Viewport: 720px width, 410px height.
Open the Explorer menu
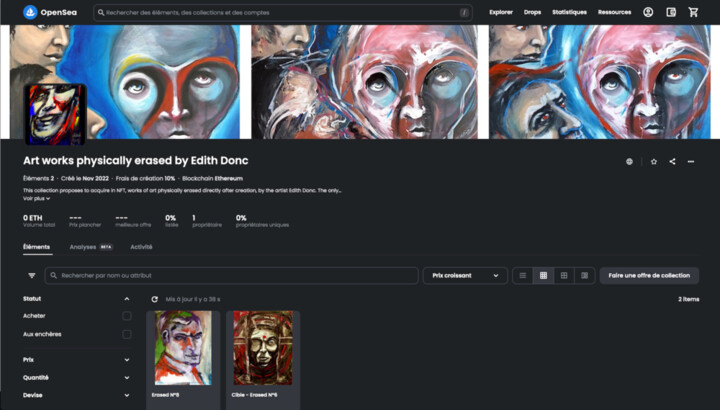501,12
